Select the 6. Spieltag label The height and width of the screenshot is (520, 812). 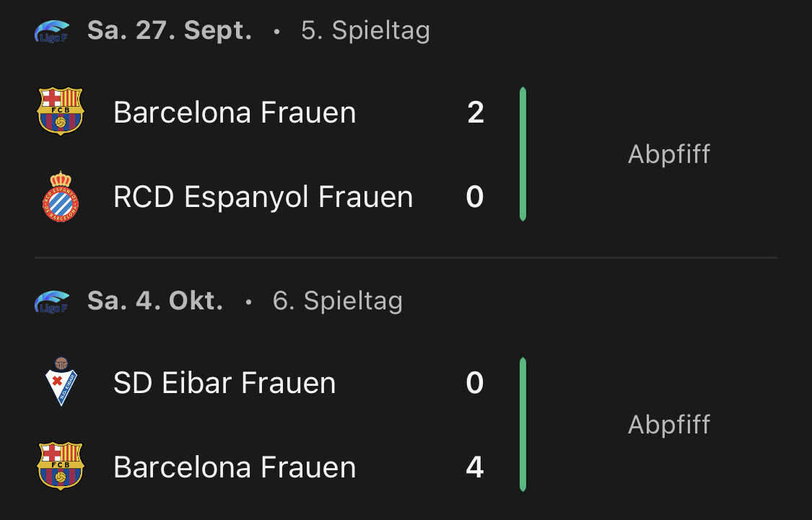[337, 301]
